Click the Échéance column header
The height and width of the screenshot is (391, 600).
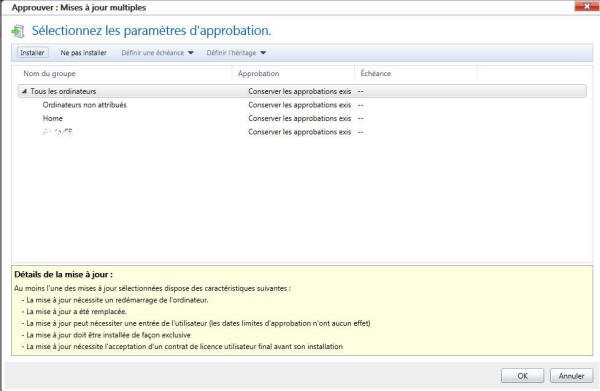click(375, 73)
